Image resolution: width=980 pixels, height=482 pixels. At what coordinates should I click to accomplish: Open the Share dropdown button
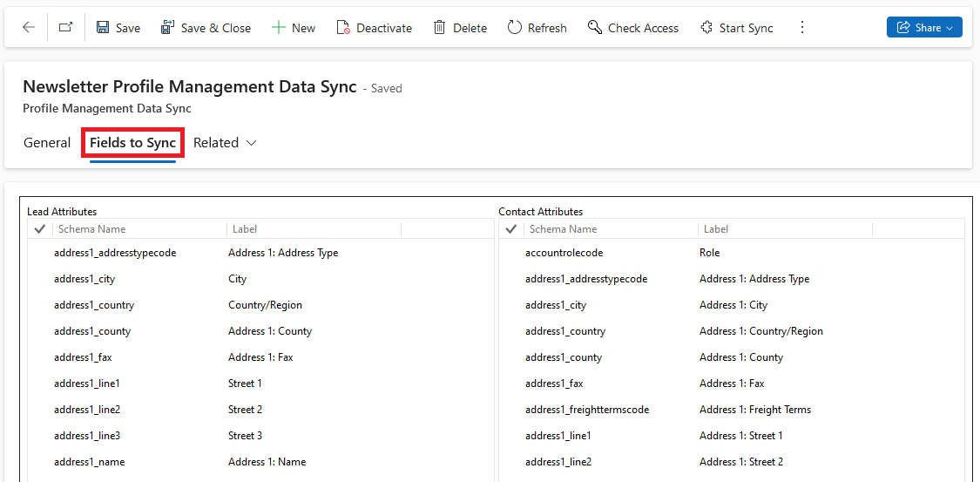[x=924, y=28]
